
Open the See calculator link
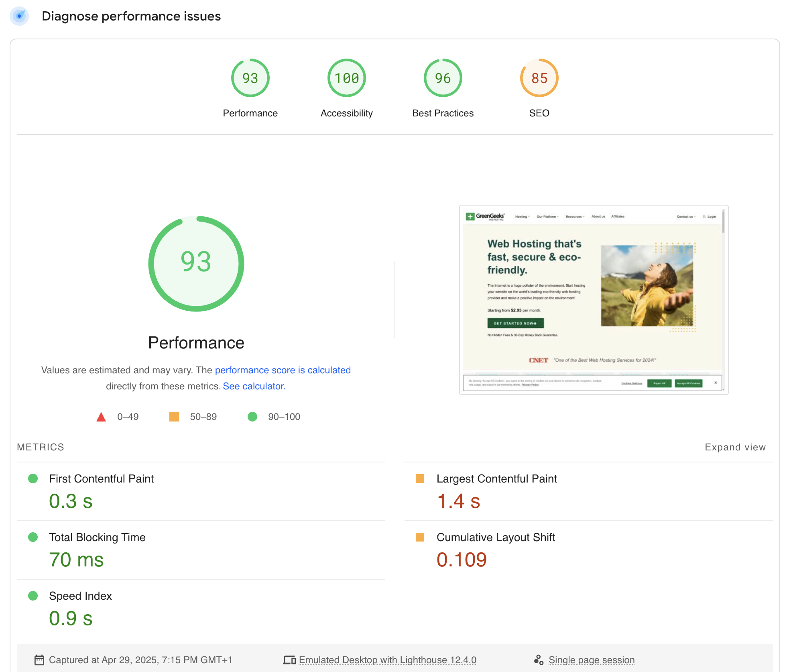[x=254, y=386]
